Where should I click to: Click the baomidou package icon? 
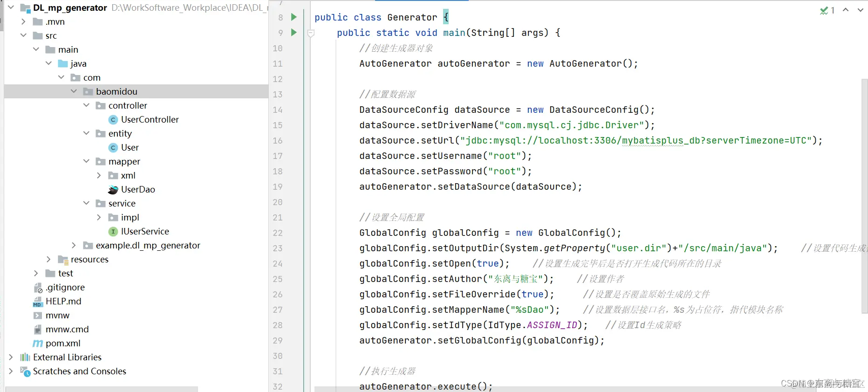(x=88, y=92)
